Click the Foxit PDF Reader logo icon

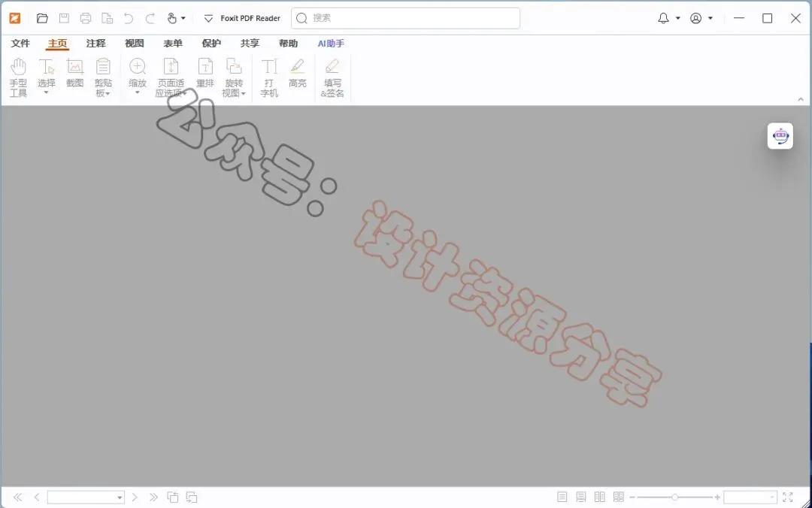click(x=15, y=18)
